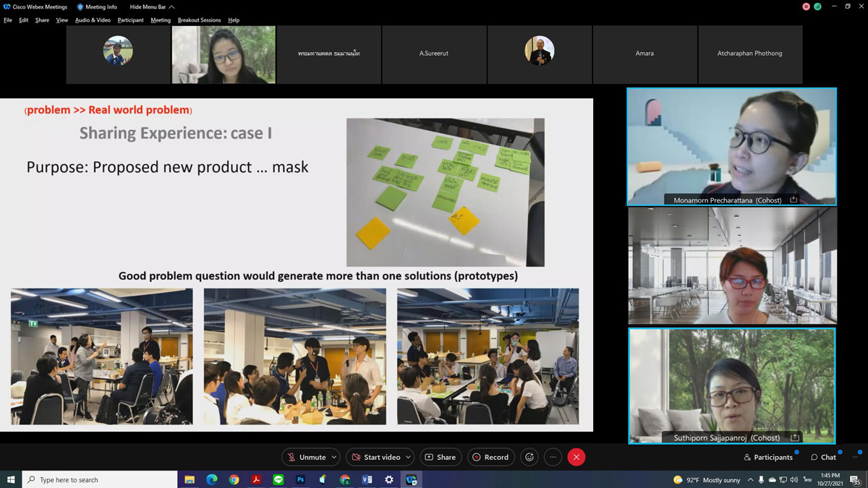Expand video options arrow beside Start video
The width and height of the screenshot is (868, 488).
point(408,457)
